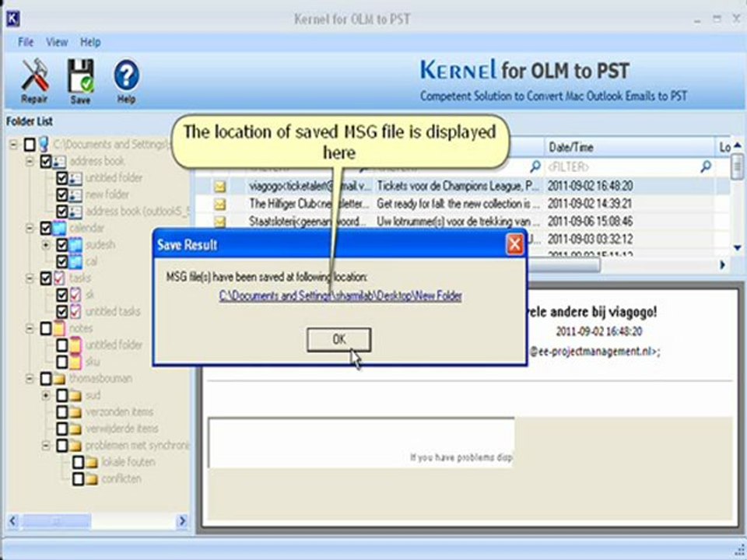This screenshot has width=747, height=560.
Task: Close the Save Result dialog with X
Action: tap(514, 245)
